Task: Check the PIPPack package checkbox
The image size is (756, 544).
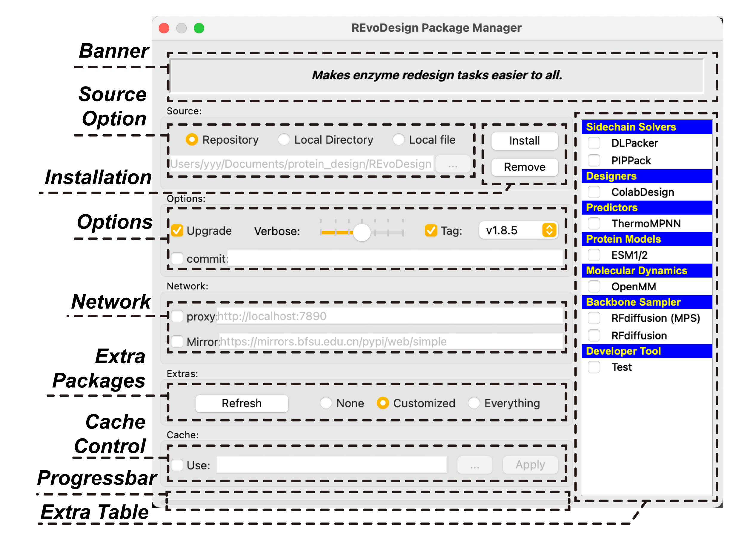Action: click(594, 161)
